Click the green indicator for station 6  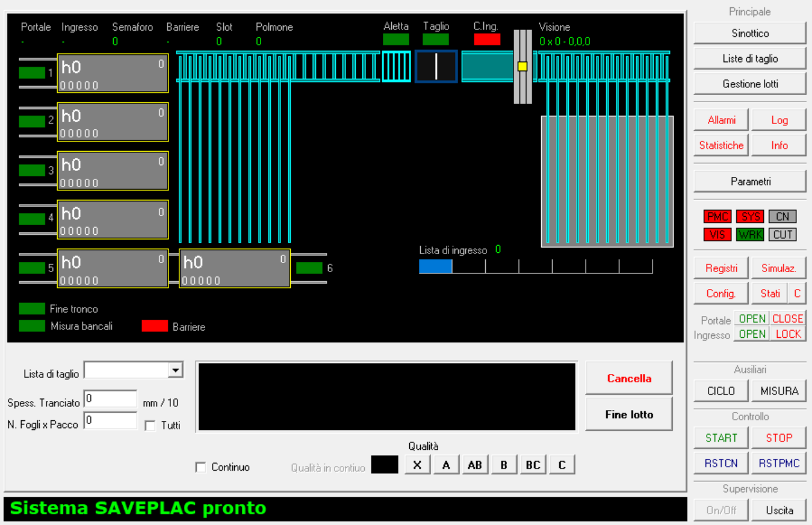(x=309, y=268)
